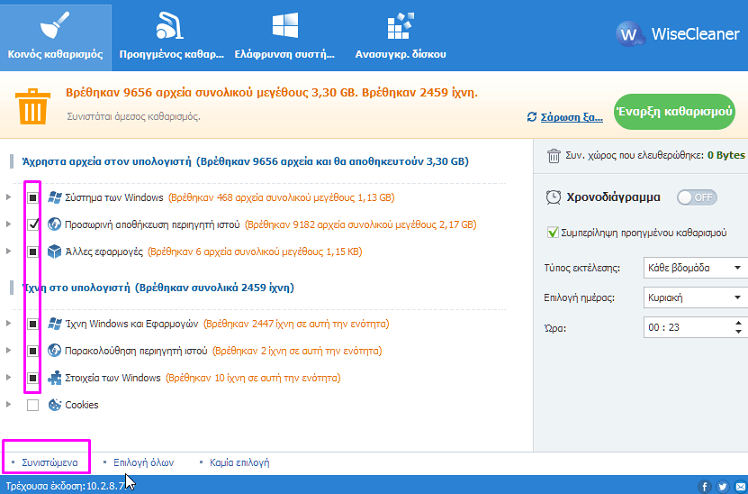The width and height of the screenshot is (748, 494).
Task: Turn on the Χρονοδιάγραμμα OFF switch
Action: pos(697,197)
